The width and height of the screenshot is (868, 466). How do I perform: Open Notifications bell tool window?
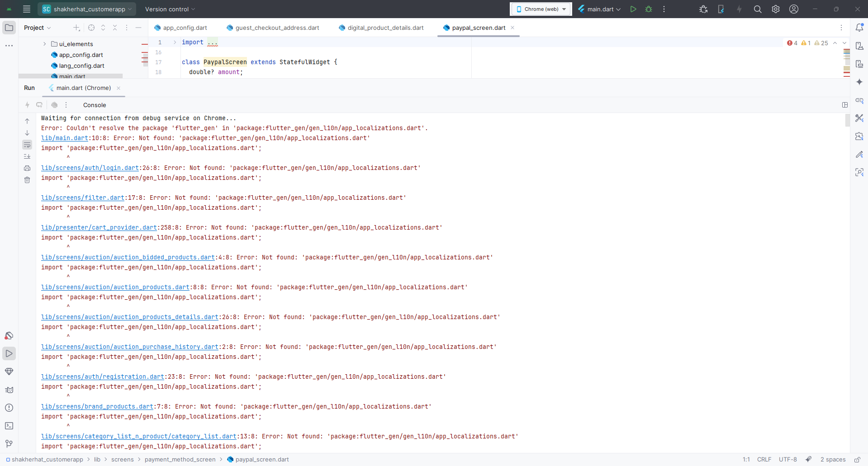859,28
